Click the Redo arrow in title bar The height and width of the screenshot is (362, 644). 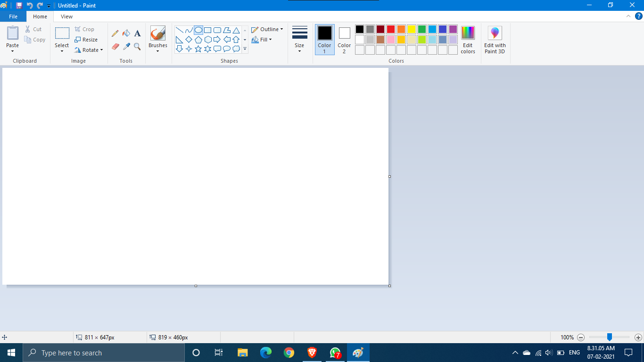(40, 5)
